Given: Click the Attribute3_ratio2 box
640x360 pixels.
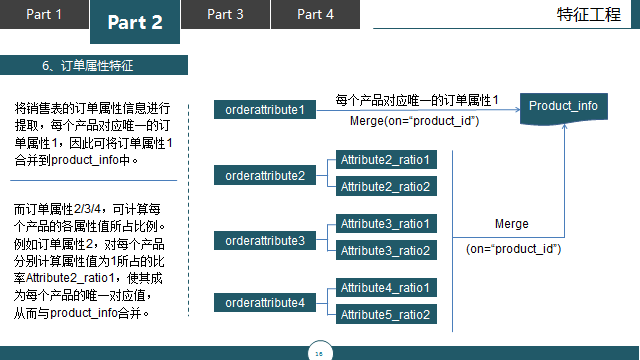Looking at the screenshot, I should click(x=386, y=250).
